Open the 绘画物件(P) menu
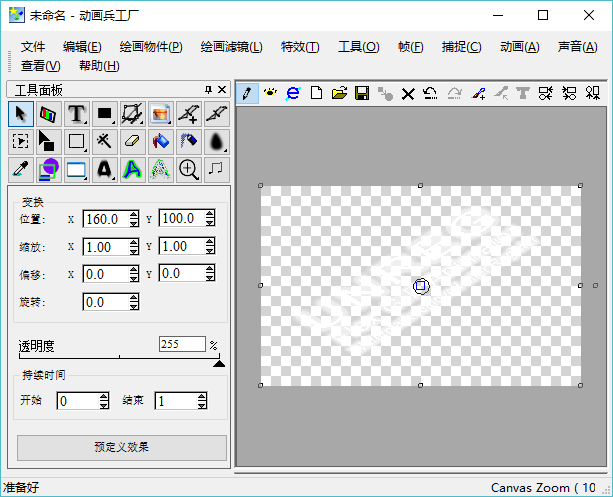Viewport: 613px width, 497px height. [x=151, y=47]
